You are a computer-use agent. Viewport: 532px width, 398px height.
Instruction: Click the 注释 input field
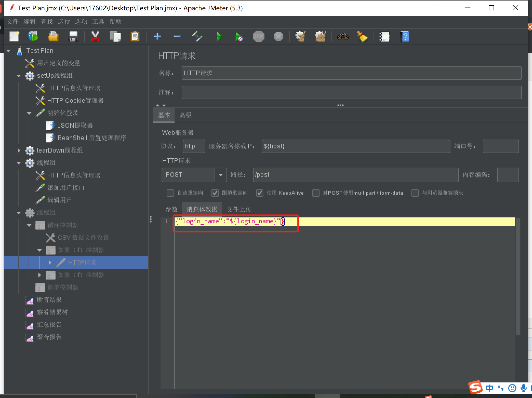[351, 92]
